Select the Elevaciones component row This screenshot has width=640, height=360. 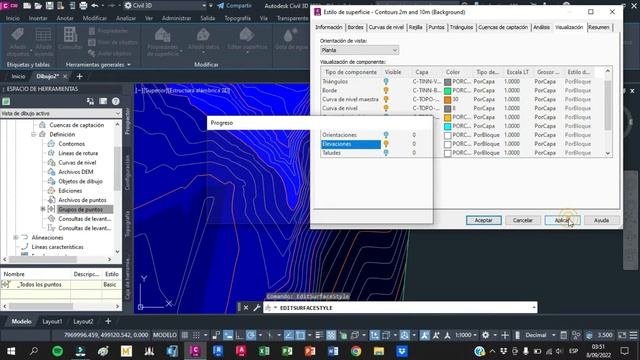351,144
